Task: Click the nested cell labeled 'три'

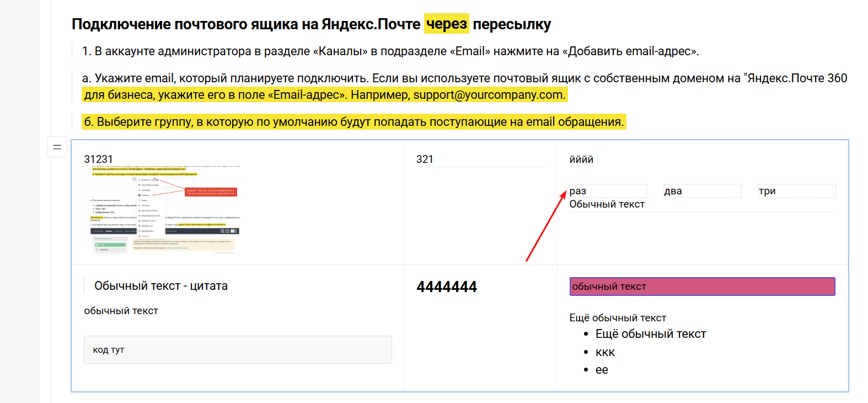Action: tap(797, 191)
